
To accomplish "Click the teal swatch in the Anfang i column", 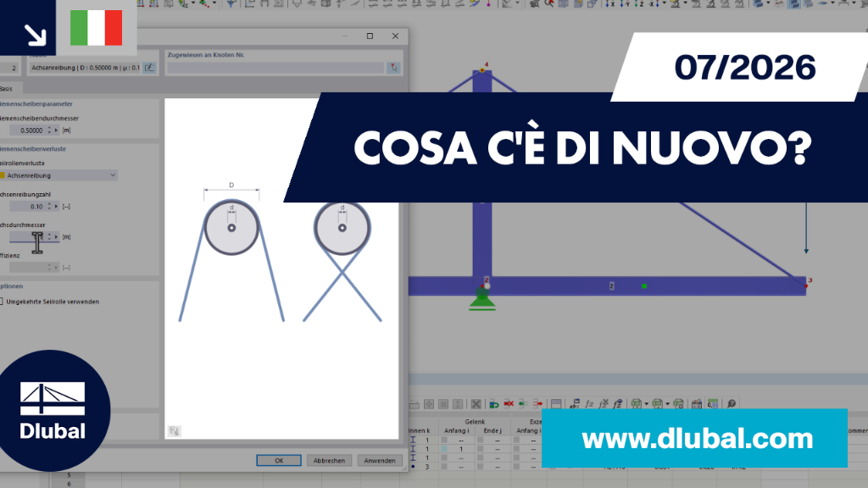I will click(444, 449).
